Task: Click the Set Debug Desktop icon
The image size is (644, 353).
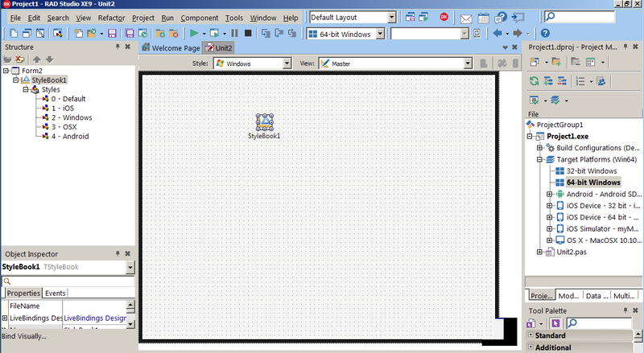Action: [423, 17]
